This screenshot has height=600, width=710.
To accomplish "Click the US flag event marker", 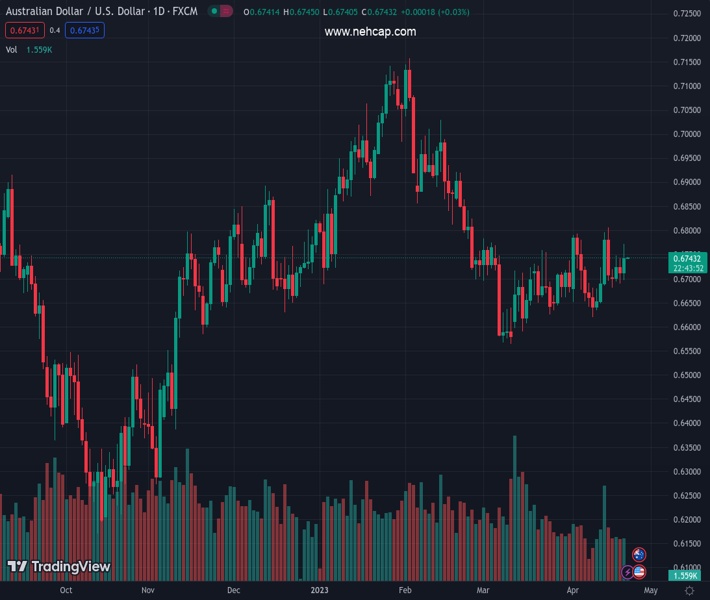I will click(639, 572).
